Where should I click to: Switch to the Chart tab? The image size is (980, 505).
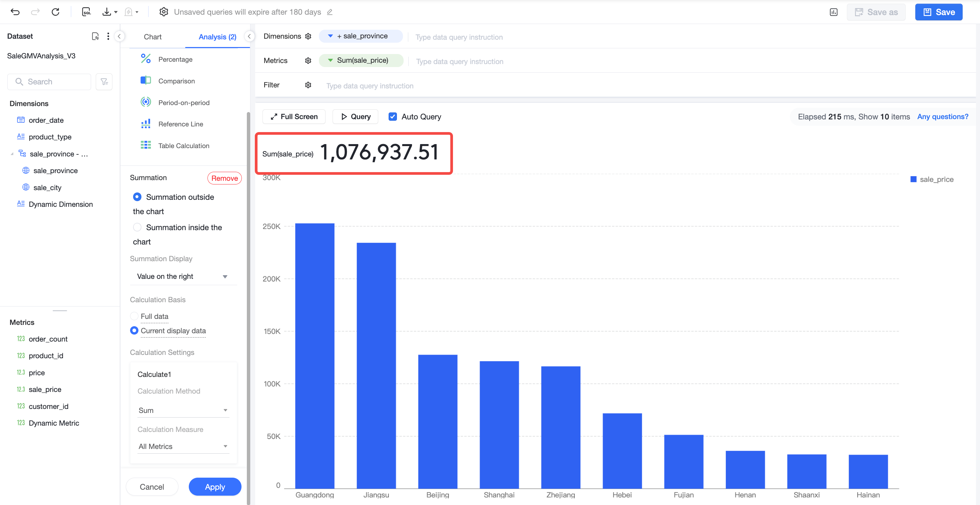152,37
